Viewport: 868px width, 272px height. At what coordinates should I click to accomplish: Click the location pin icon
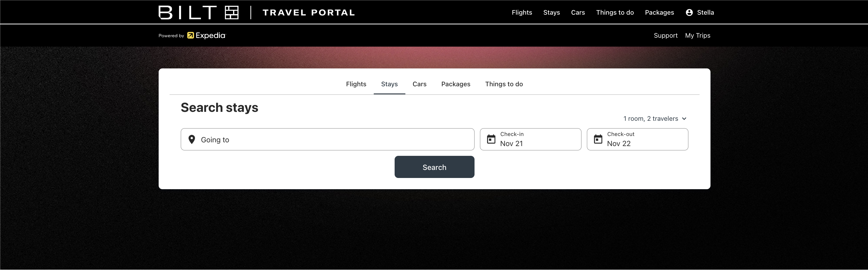coord(192,139)
